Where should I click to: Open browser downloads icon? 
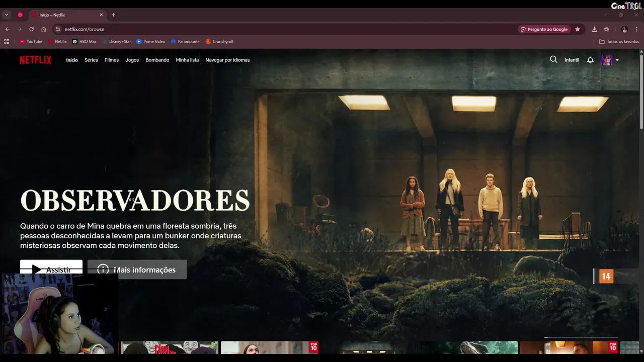coord(594,29)
